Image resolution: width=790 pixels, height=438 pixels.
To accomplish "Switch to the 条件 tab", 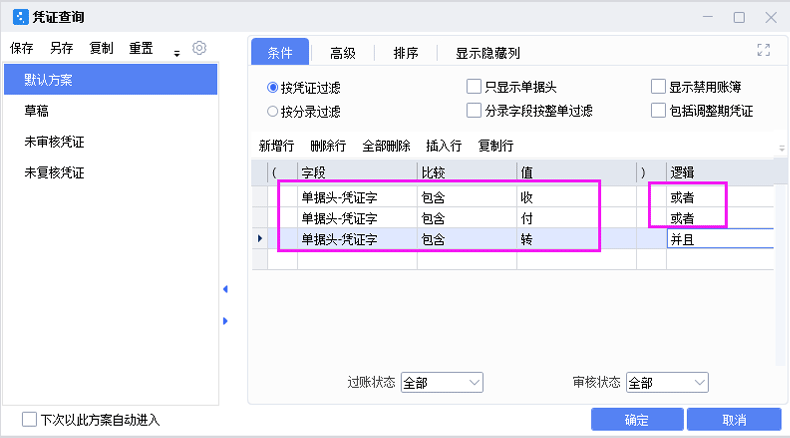I will pos(280,52).
